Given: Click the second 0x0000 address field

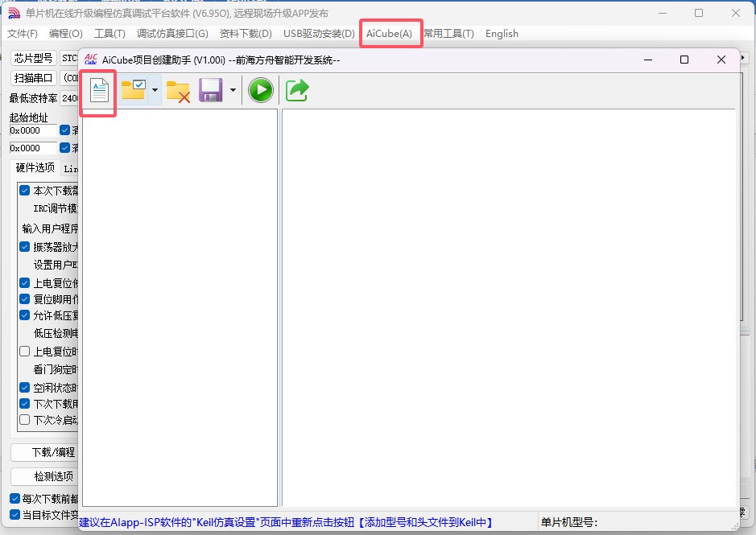Looking at the screenshot, I should 33,148.
